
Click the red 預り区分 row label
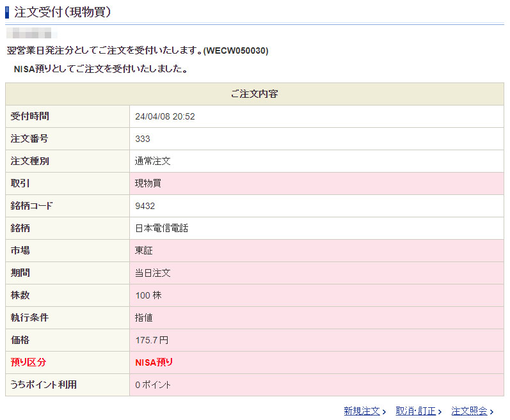[29, 362]
